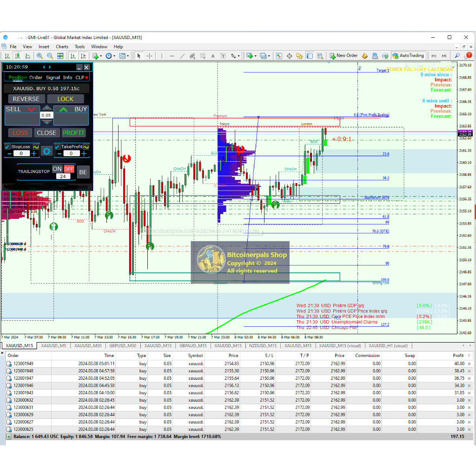Close order 123001949 with its X
This screenshot has height=476, width=476.
click(x=469, y=364)
